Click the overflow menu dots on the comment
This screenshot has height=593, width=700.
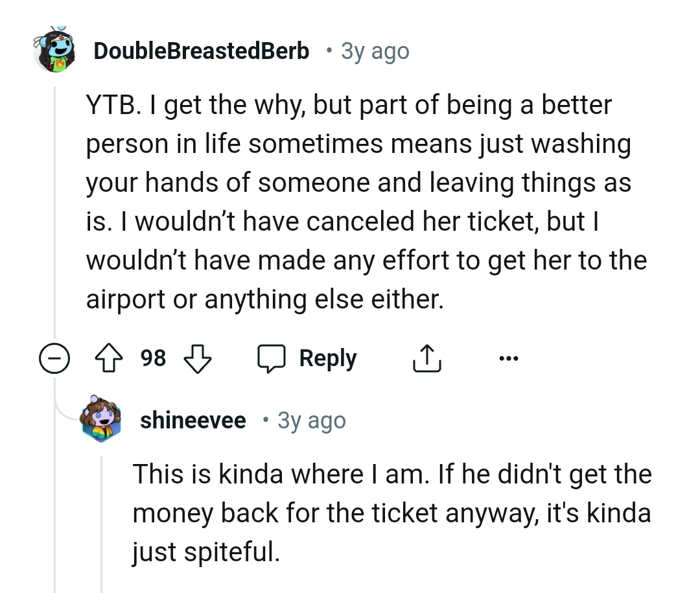[509, 357]
